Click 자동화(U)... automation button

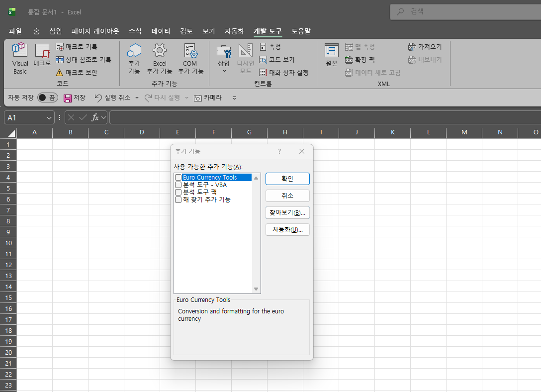tap(287, 229)
